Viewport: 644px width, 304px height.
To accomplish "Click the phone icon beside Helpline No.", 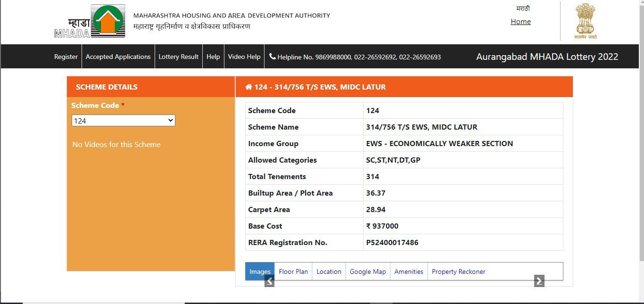I will coord(272,57).
